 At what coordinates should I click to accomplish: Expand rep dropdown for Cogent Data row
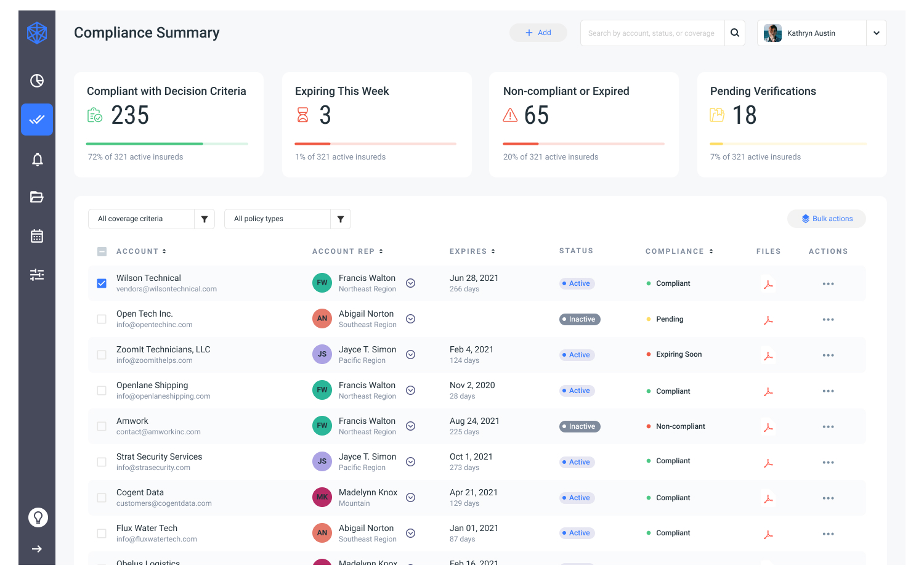click(411, 498)
